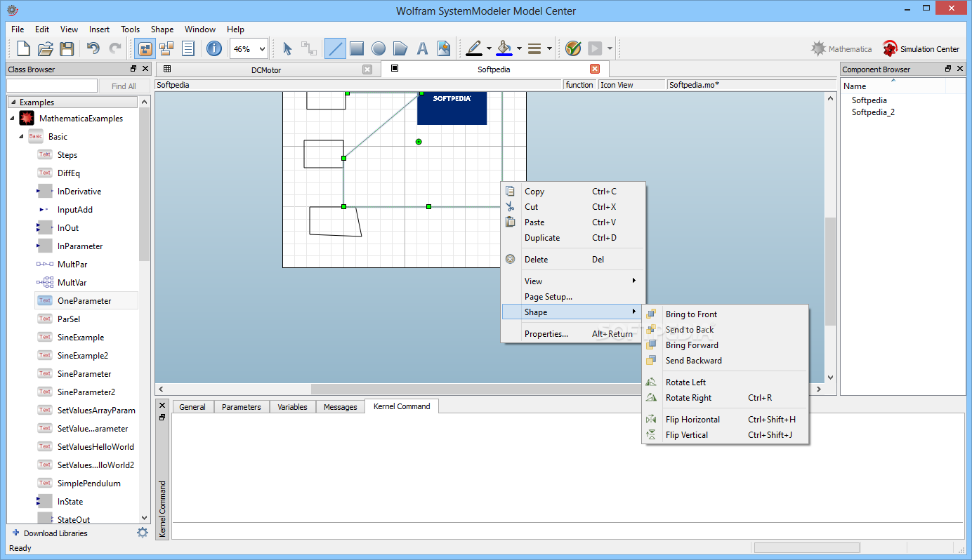Select the Bitmap image tool
Viewport: 972px width, 560px height.
[x=444, y=48]
